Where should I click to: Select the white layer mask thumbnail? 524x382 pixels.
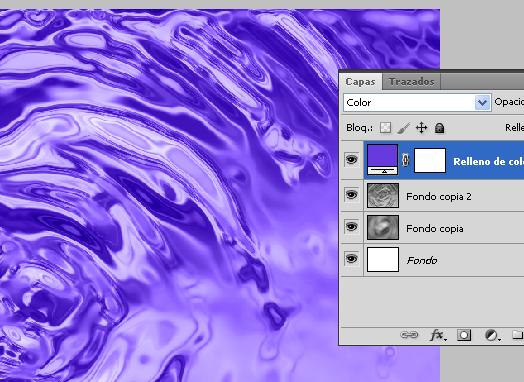tap(430, 160)
